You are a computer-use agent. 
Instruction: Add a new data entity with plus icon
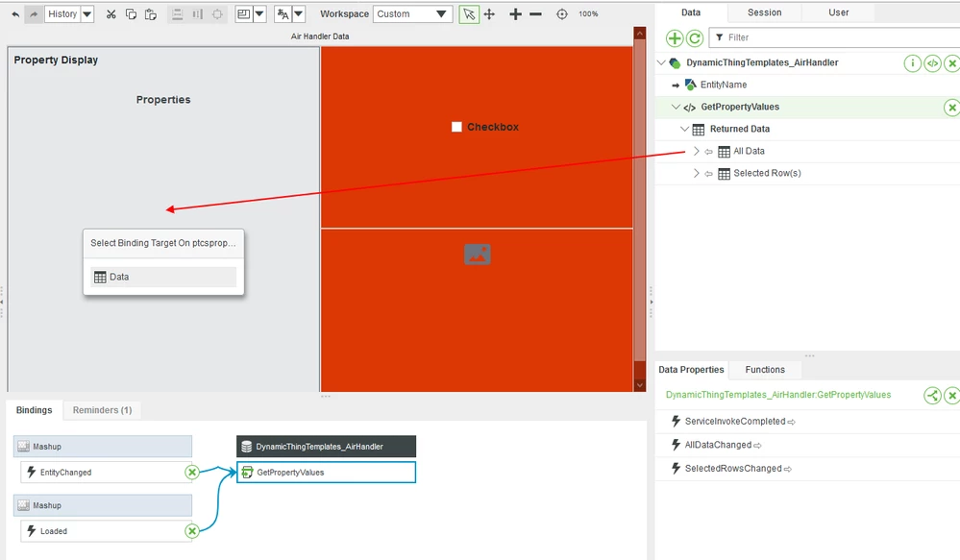pos(675,38)
